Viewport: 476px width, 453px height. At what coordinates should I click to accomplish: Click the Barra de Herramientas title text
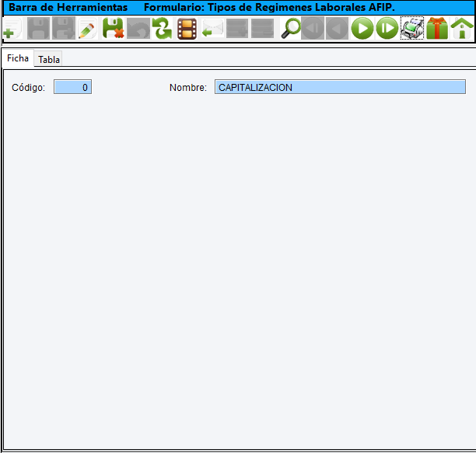(68, 7)
